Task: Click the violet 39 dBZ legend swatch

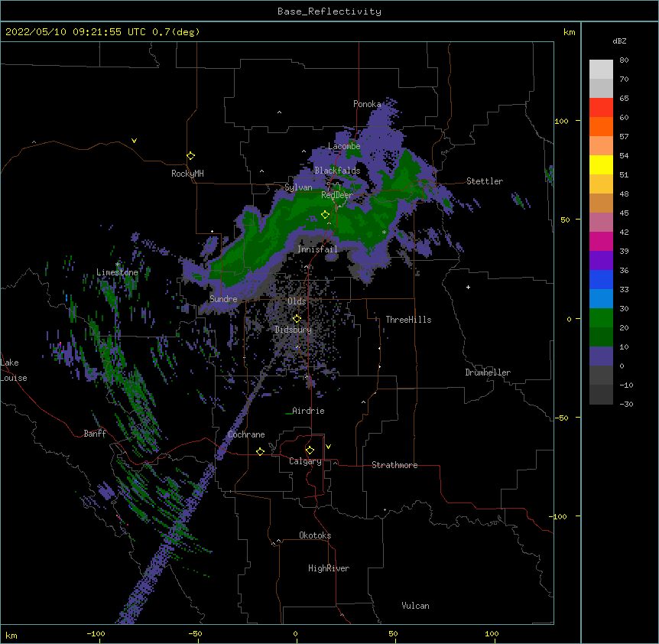Action: click(601, 261)
